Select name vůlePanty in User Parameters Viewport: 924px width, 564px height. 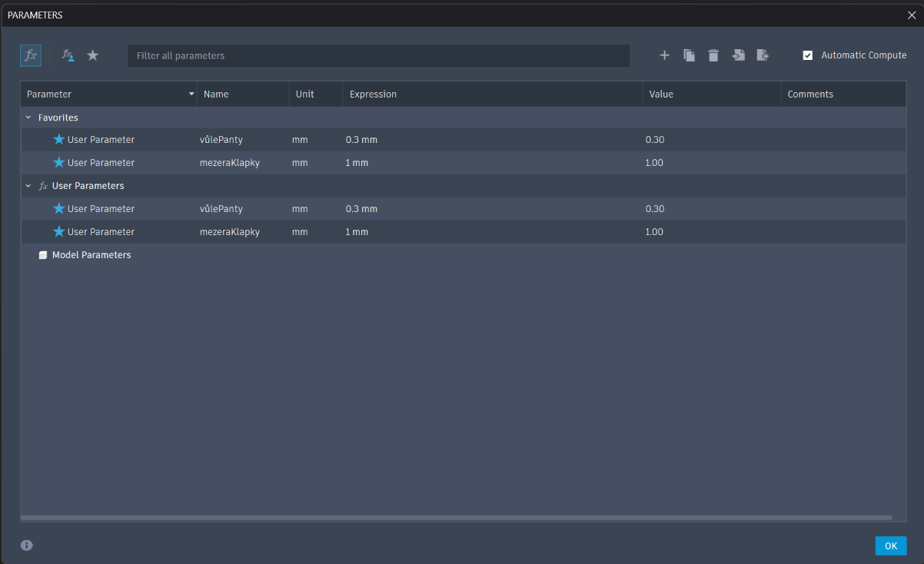coord(221,209)
